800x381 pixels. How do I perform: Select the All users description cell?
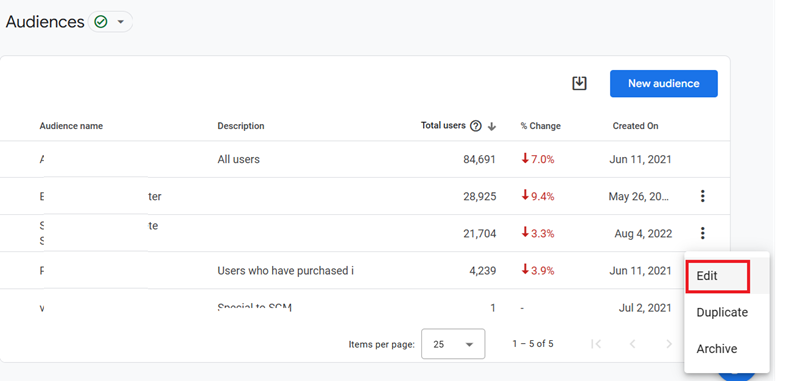(238, 159)
